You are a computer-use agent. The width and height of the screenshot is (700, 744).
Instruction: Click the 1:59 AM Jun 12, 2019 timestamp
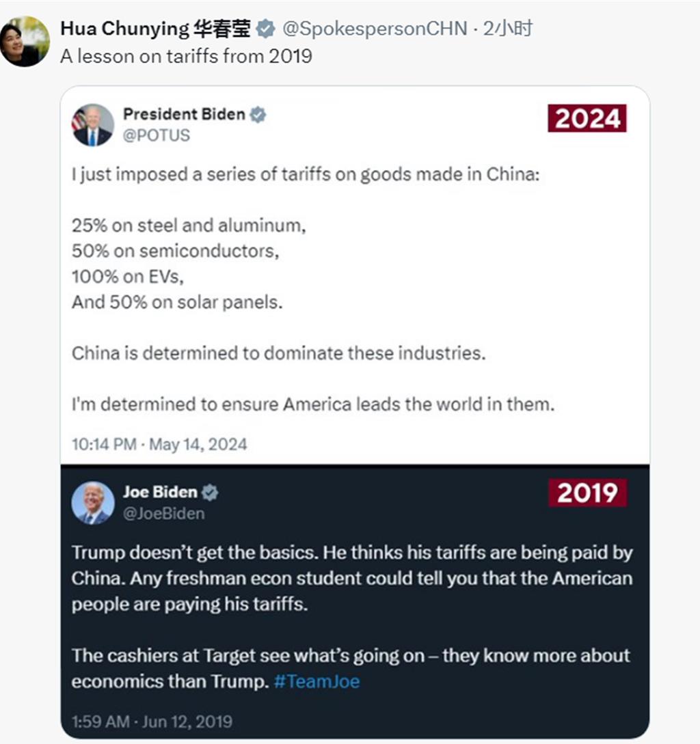click(152, 721)
